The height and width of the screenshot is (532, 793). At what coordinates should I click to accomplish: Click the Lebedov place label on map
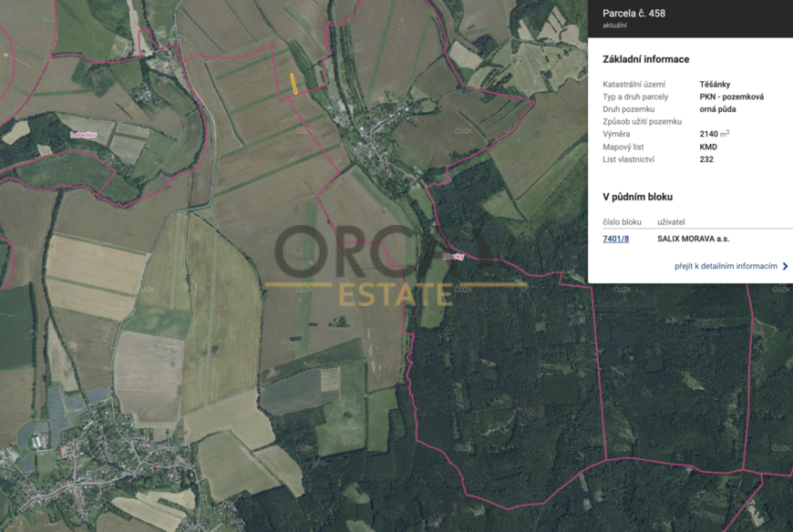83,135
